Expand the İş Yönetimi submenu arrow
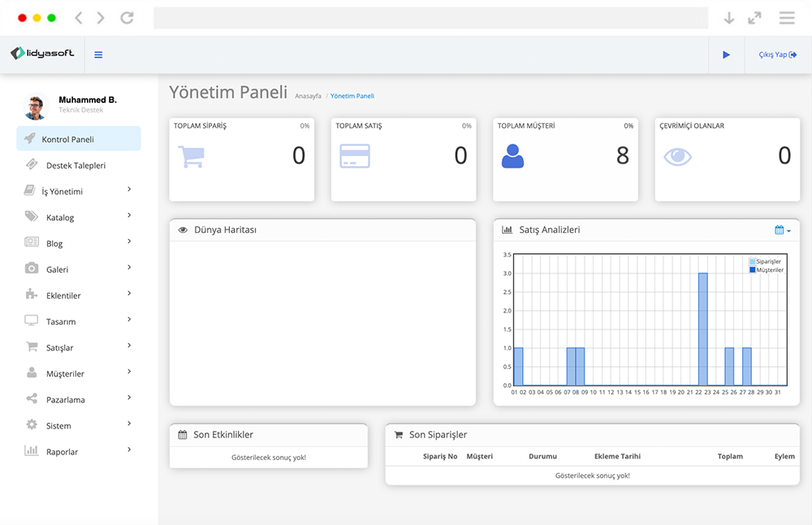Screen dimensions: 812x525 coord(129,190)
